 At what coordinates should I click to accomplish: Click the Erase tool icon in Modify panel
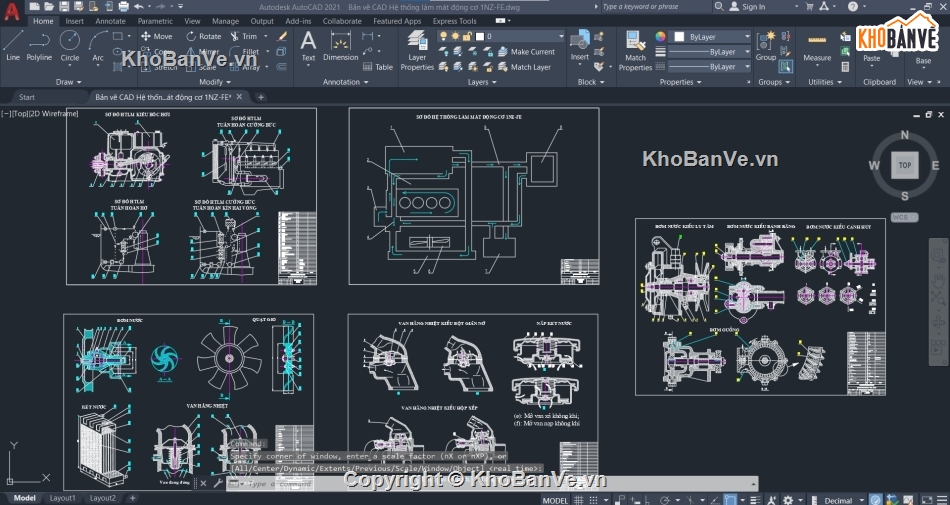pos(282,36)
